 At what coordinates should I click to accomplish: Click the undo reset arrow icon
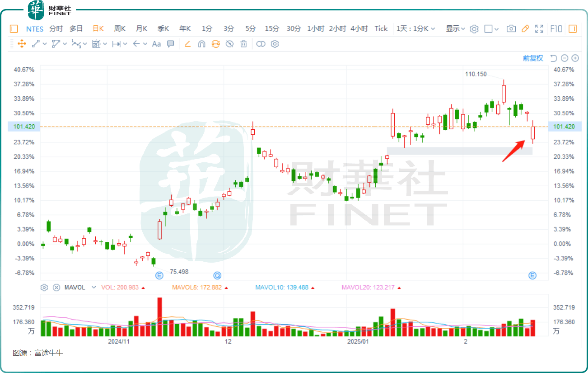[x=553, y=58]
